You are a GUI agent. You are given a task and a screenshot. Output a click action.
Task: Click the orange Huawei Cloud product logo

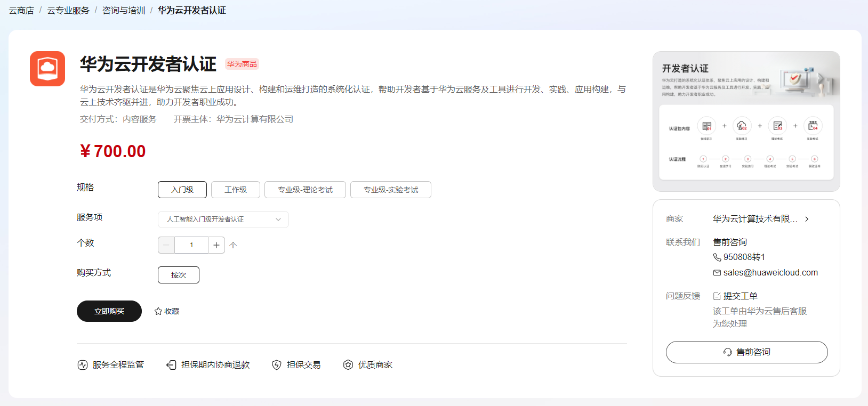47,69
